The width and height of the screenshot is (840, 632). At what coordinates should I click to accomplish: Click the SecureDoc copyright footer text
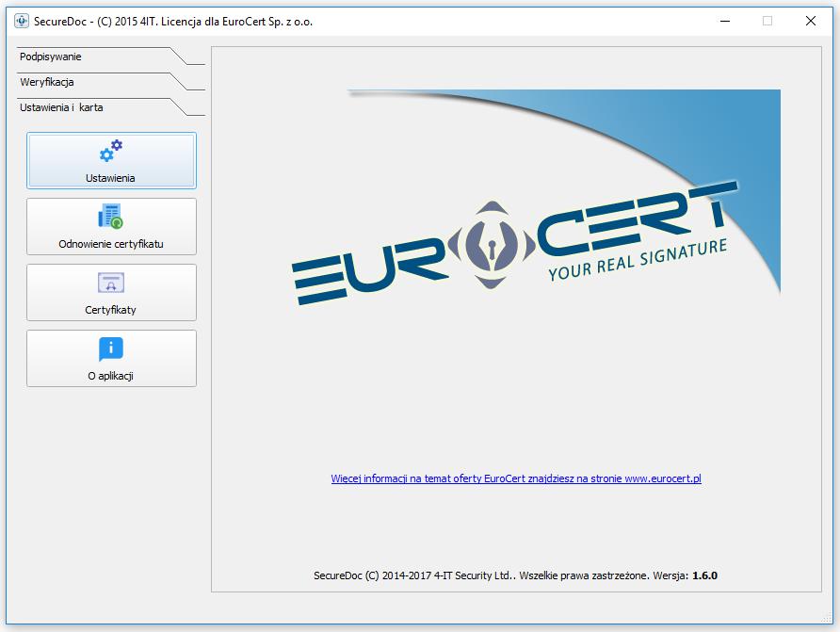(515, 575)
